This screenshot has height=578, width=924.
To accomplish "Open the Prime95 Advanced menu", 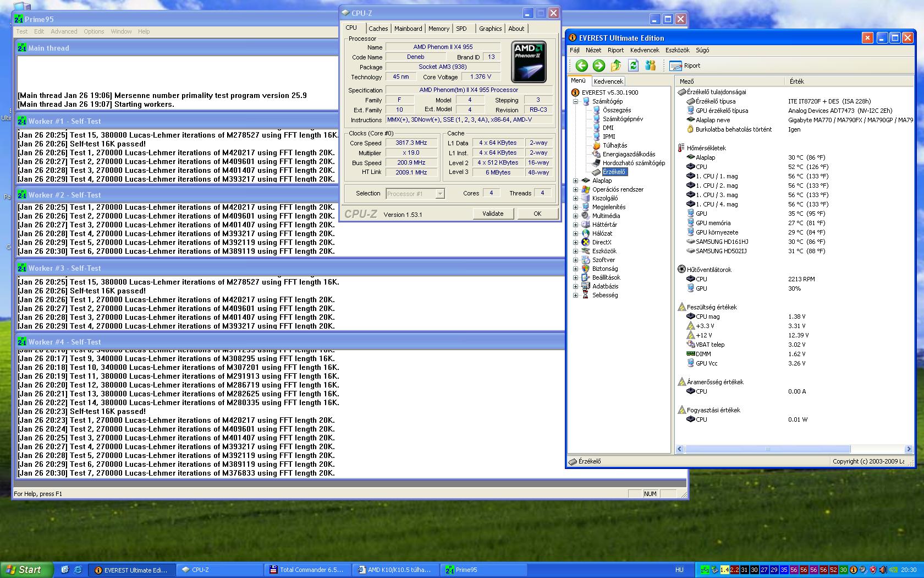I will (x=64, y=31).
